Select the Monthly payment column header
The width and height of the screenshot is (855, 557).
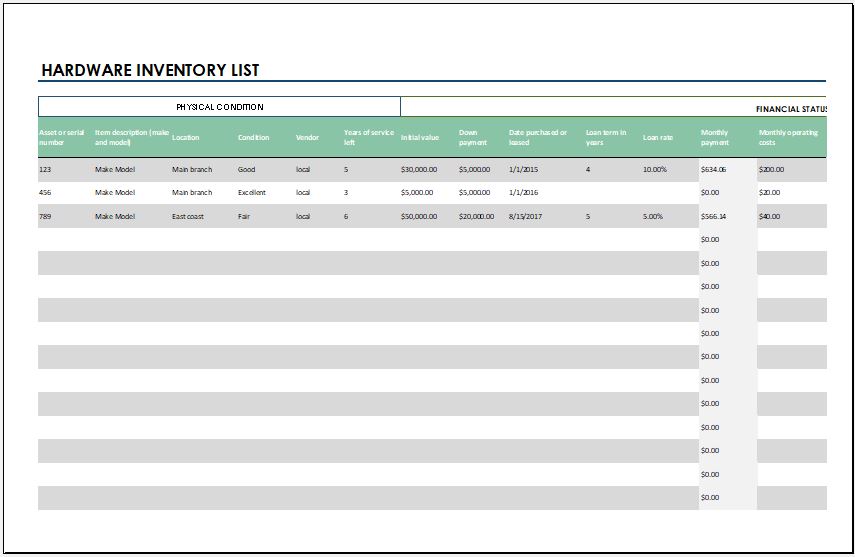click(x=714, y=137)
